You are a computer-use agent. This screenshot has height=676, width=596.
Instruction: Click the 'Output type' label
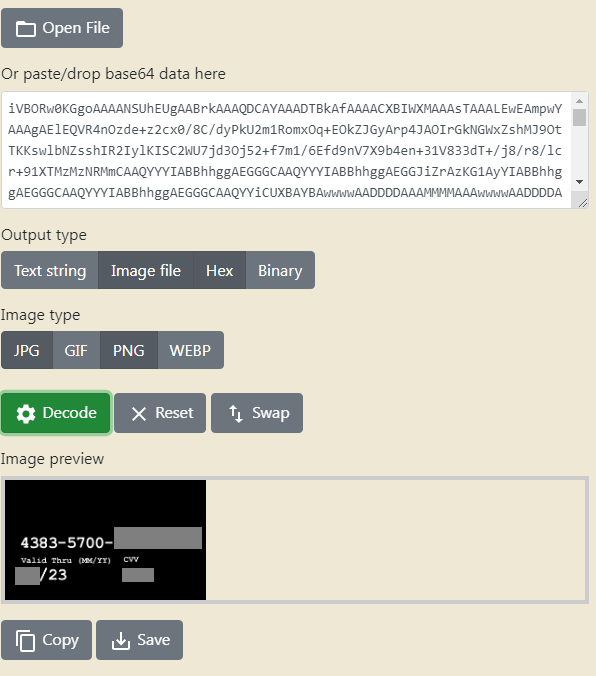(44, 235)
